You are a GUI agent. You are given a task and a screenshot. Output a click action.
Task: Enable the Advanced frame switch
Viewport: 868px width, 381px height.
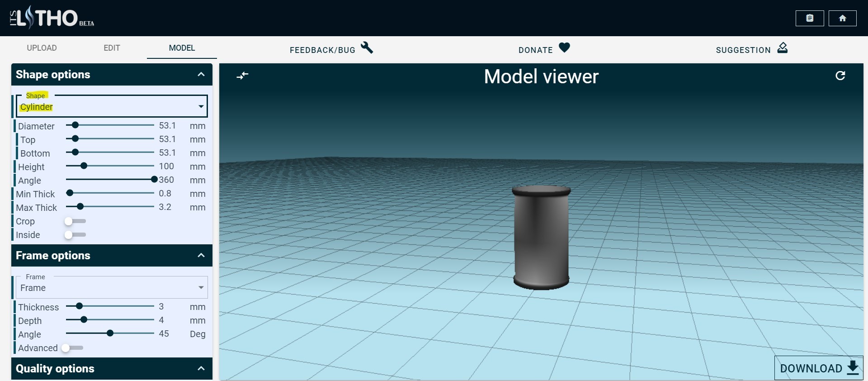coord(72,348)
